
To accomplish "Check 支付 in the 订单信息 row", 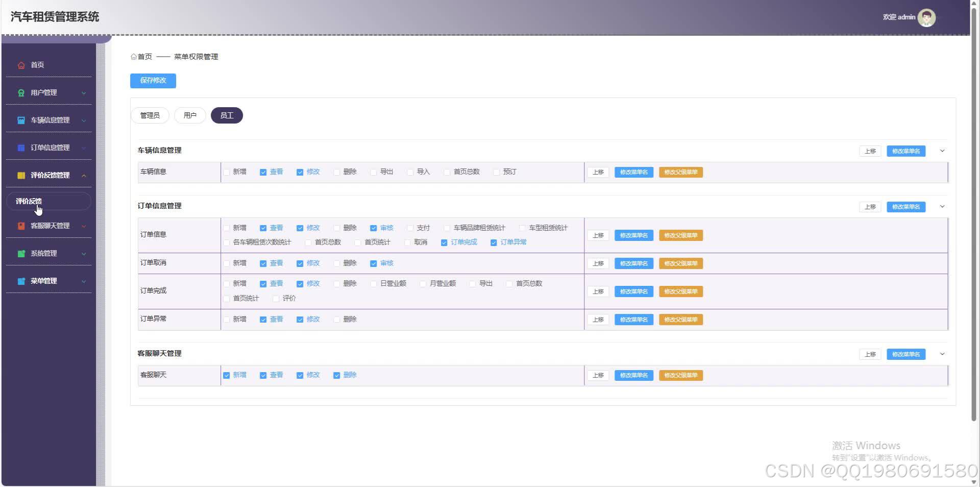I will tap(410, 228).
